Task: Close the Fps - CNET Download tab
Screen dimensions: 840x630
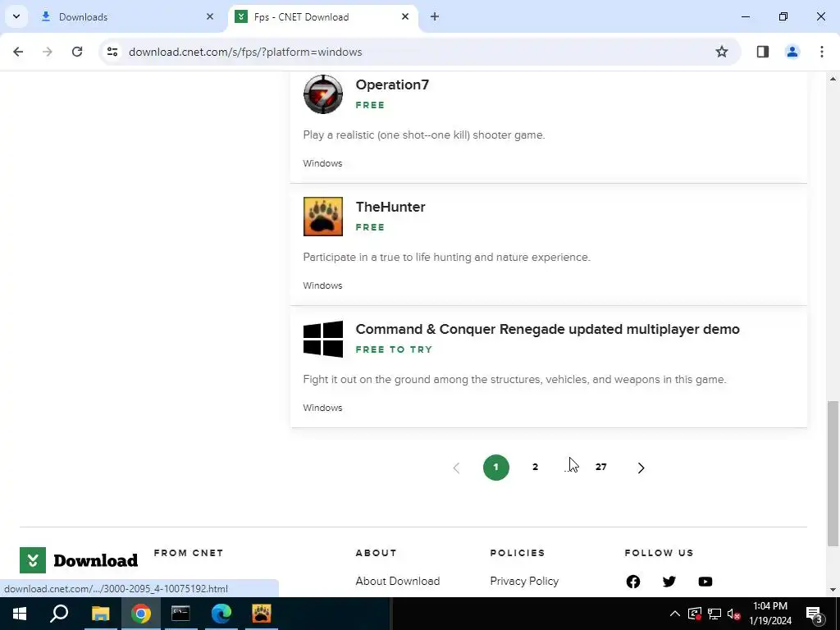Action: pyautogui.click(x=405, y=16)
